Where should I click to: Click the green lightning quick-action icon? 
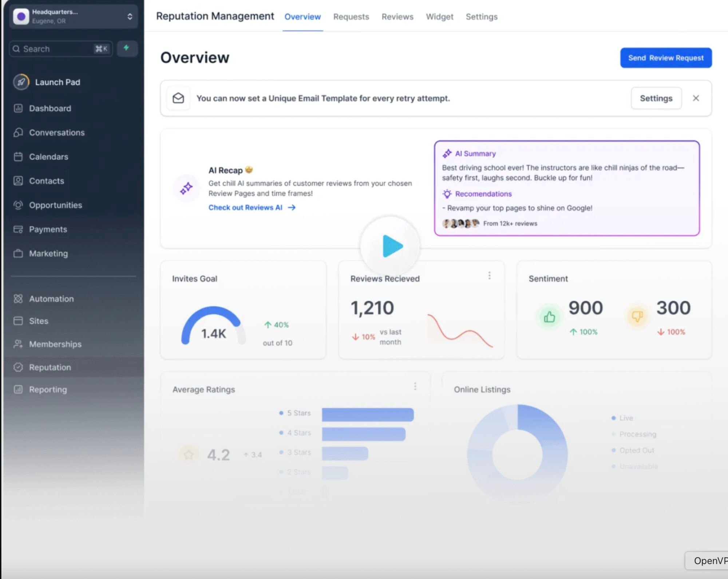click(x=127, y=48)
